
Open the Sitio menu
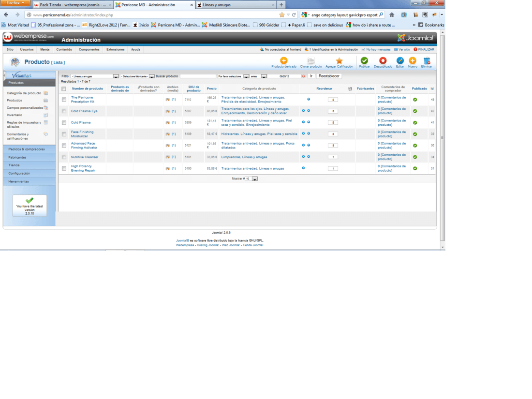pyautogui.click(x=10, y=49)
